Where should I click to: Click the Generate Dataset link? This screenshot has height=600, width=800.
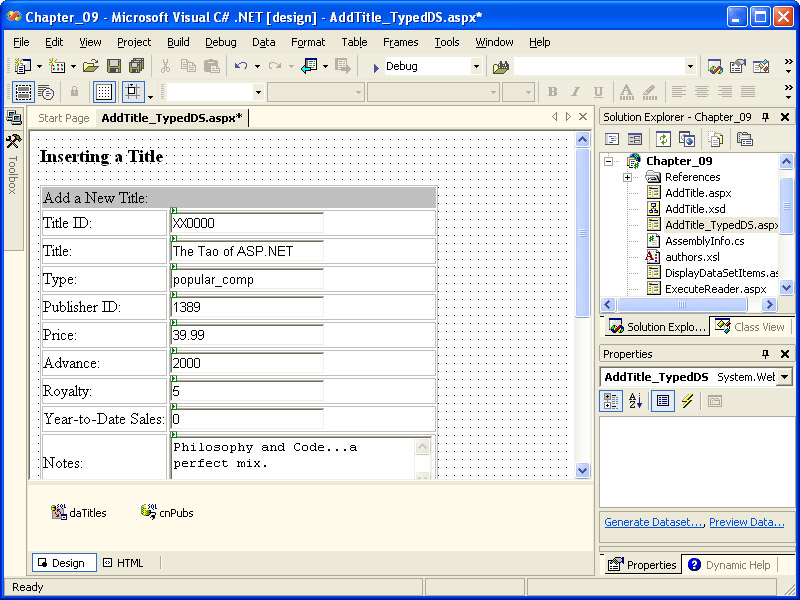point(653,522)
